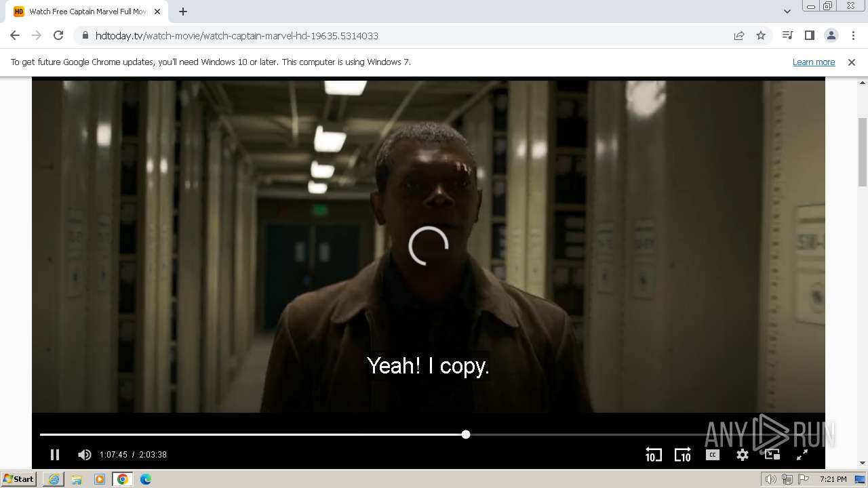Image resolution: width=868 pixels, height=488 pixels.
Task: Open a new browser tab
Action: pyautogui.click(x=183, y=12)
